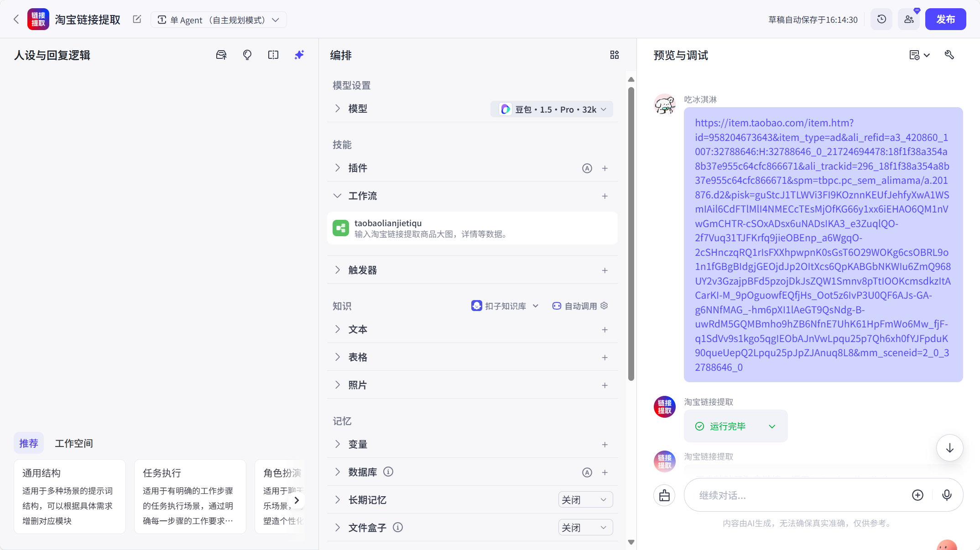980x550 pixels.
Task: Open the 豆包·1.5·Pro·32k model dropdown
Action: click(551, 109)
